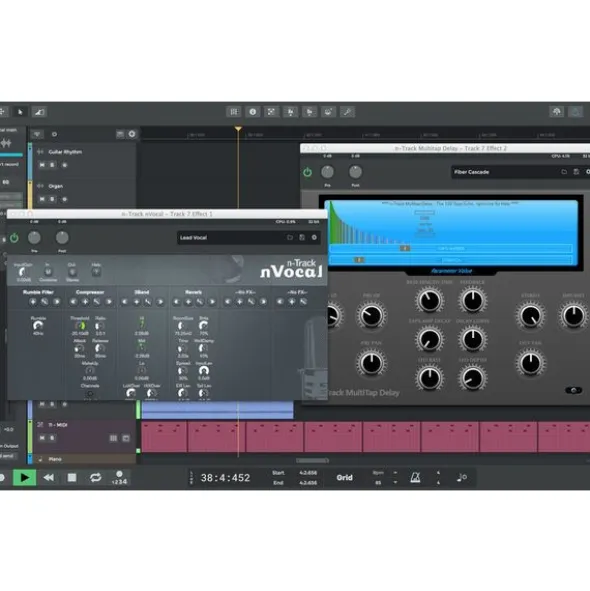The image size is (590, 591).
Task: Click the Rumble Filter module title
Action: point(38,292)
